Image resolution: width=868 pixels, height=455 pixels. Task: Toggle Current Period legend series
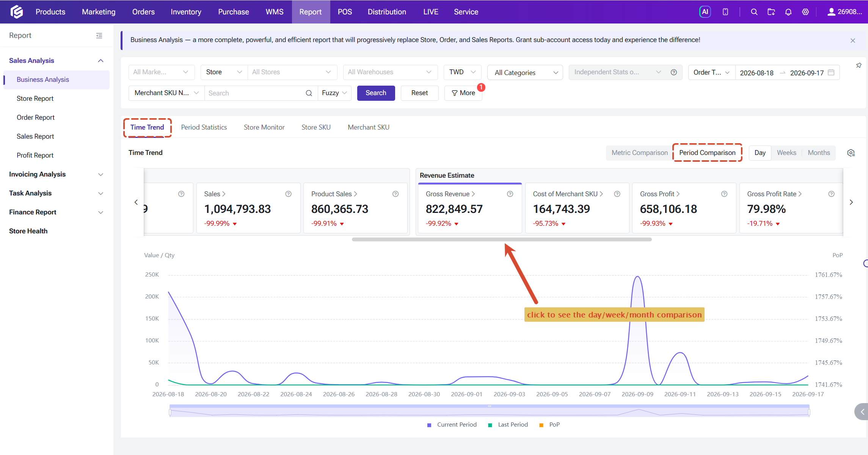(452, 425)
